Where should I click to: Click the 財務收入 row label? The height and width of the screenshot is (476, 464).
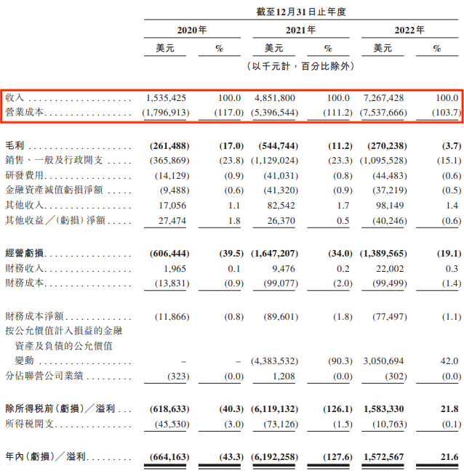point(25,268)
